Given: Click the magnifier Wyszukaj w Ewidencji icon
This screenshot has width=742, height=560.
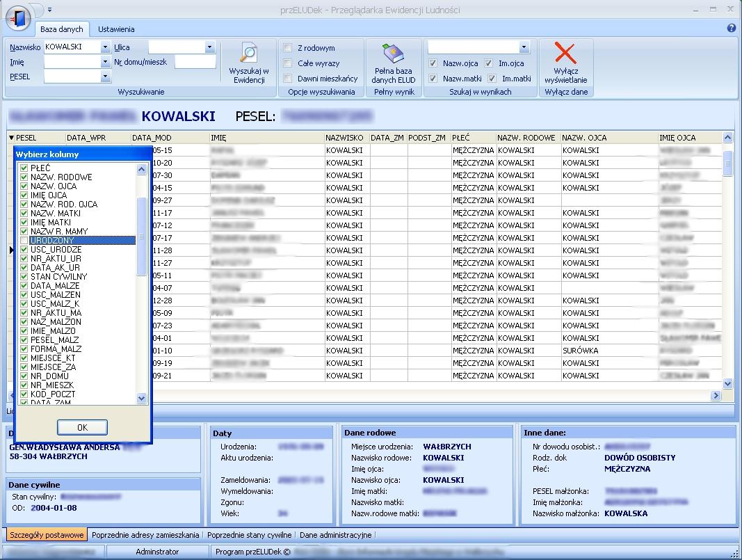Looking at the screenshot, I should click(248, 53).
